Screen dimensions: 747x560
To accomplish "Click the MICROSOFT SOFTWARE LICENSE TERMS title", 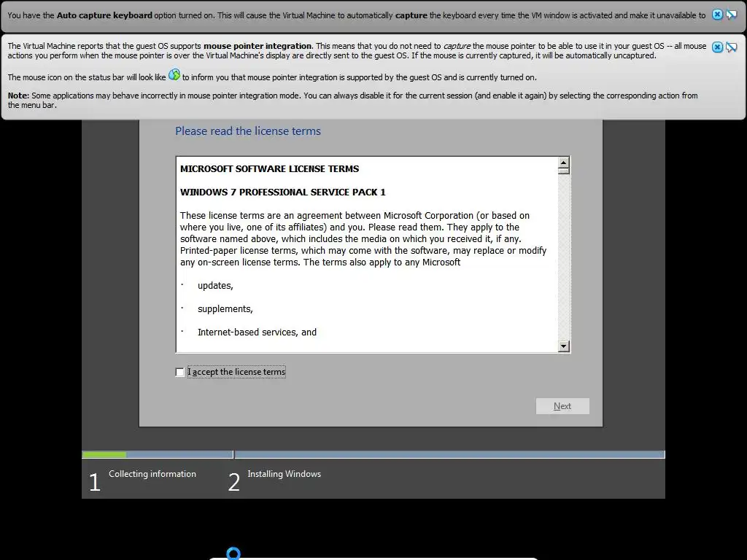I will coord(270,168).
